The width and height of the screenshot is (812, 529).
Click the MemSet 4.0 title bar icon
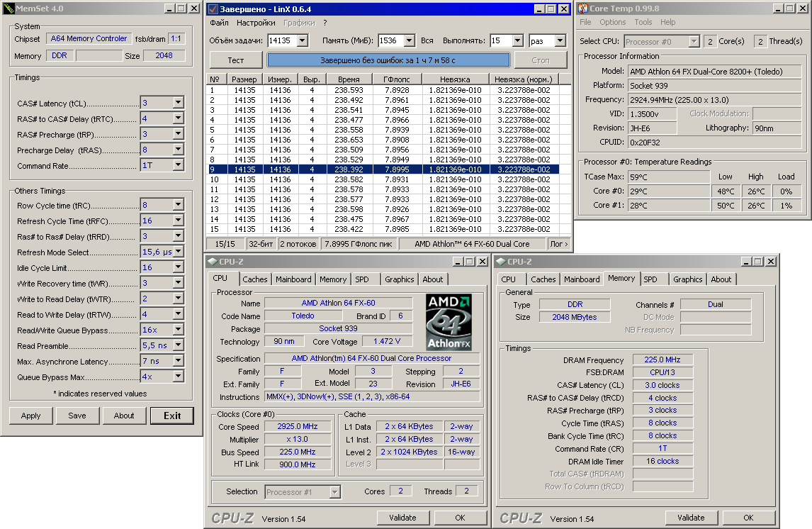(9, 9)
